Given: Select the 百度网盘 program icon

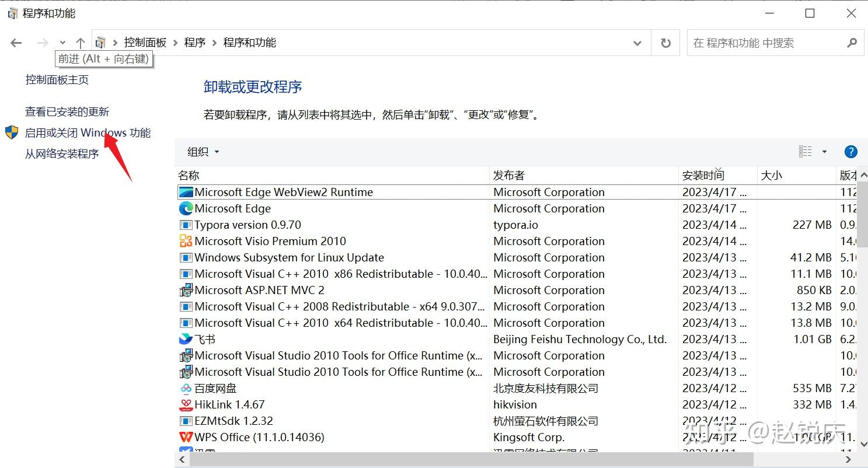Looking at the screenshot, I should click(186, 388).
